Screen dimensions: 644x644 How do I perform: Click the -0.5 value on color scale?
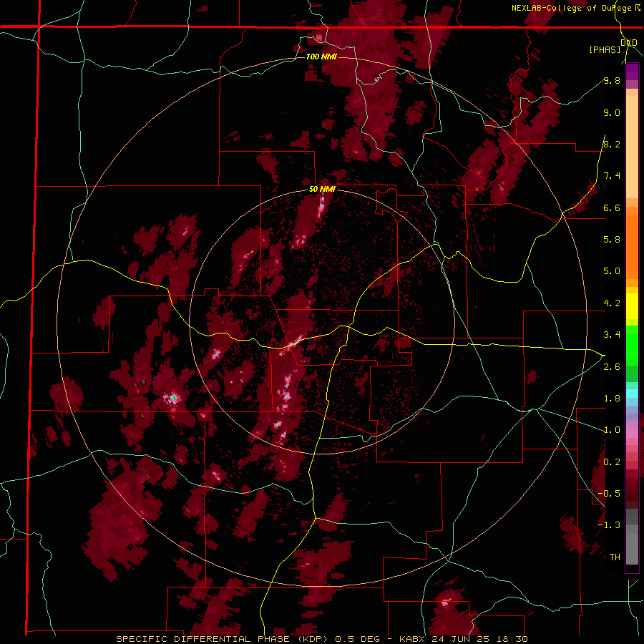point(609,493)
